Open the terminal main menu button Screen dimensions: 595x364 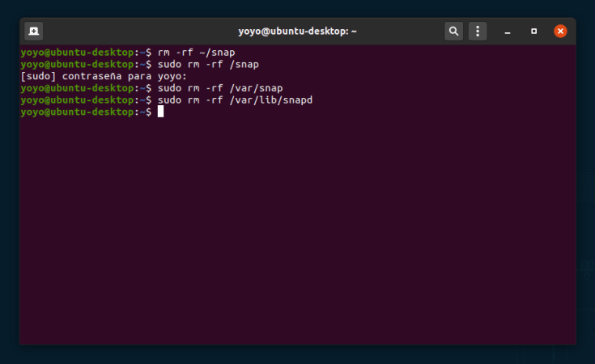point(478,32)
